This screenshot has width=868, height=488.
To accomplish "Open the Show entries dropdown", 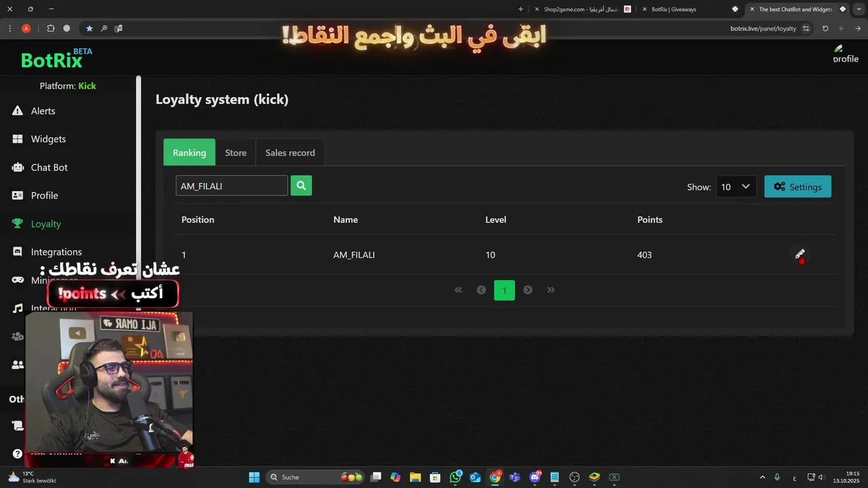I will pyautogui.click(x=736, y=186).
